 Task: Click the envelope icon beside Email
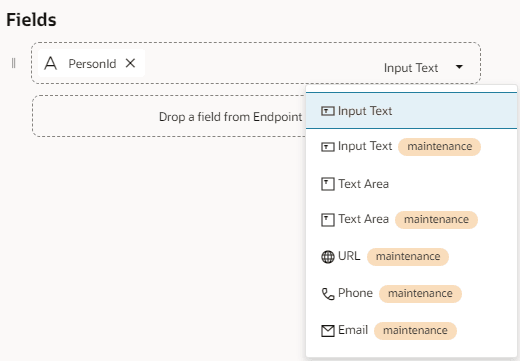pyautogui.click(x=328, y=331)
